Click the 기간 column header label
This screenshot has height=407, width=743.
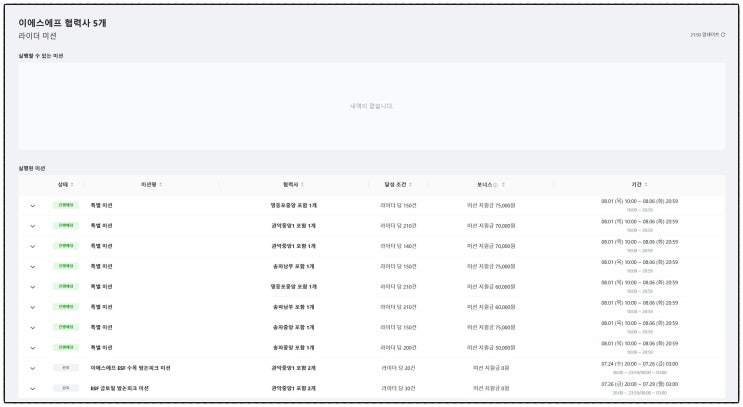(x=636, y=184)
